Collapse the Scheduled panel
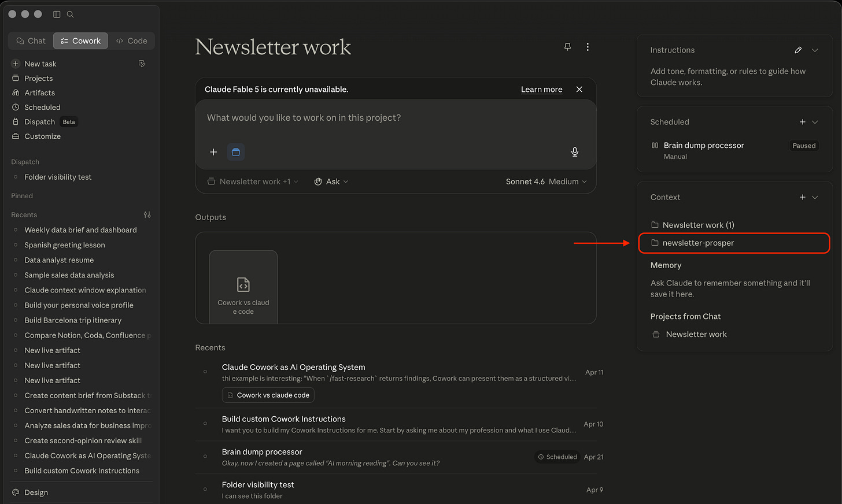842x504 pixels. (815, 122)
